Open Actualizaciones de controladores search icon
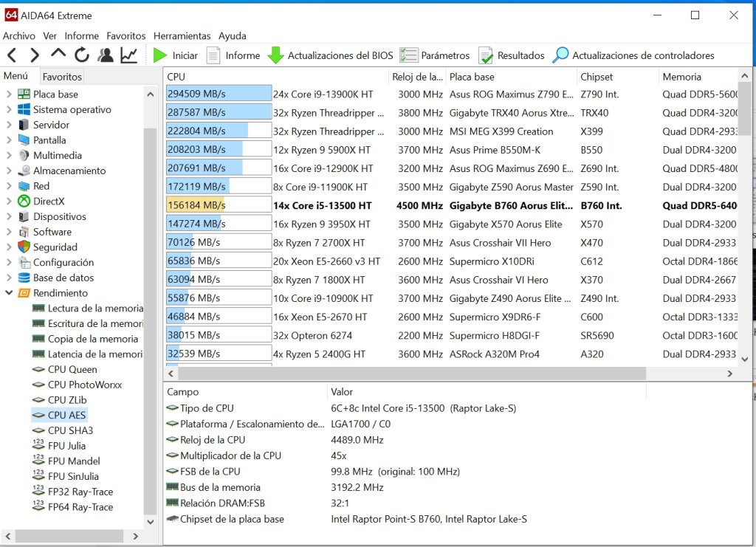Image resolution: width=756 pixels, height=547 pixels. [x=560, y=55]
